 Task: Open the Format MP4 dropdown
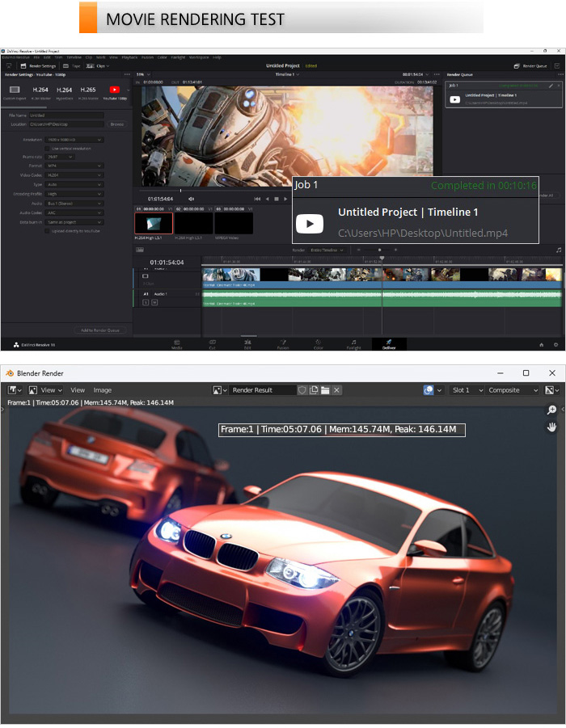click(74, 166)
